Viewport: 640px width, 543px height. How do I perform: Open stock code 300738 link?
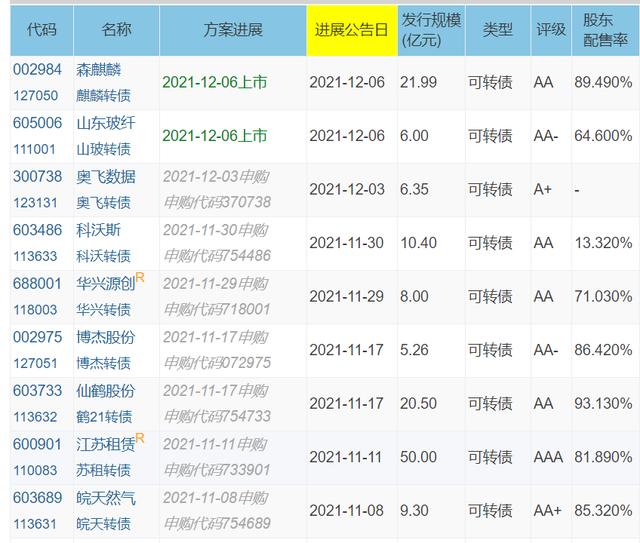[x=37, y=176]
